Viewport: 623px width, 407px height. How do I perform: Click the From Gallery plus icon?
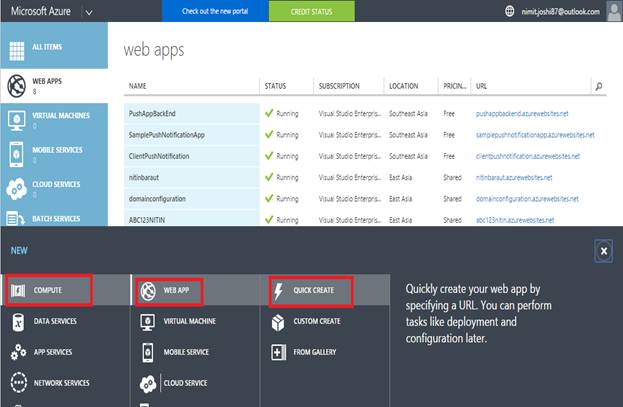coord(278,352)
